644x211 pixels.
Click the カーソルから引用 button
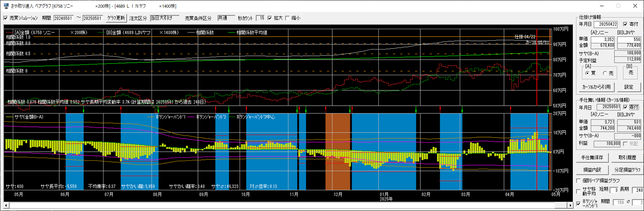[598, 87]
